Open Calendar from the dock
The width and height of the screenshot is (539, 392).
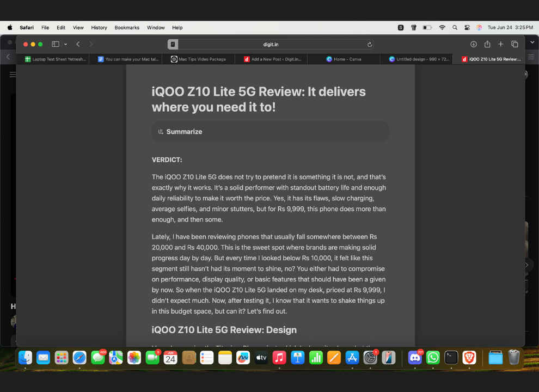coord(170,358)
